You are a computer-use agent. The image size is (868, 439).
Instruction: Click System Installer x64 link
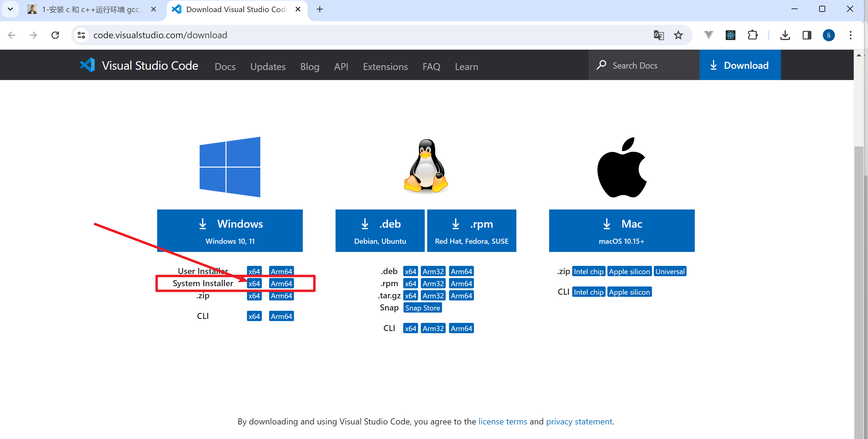pyautogui.click(x=254, y=283)
